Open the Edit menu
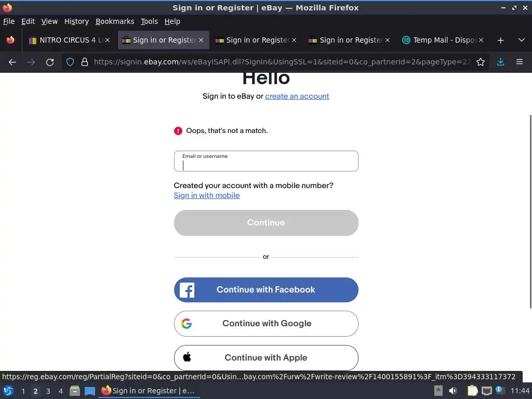 (28, 21)
